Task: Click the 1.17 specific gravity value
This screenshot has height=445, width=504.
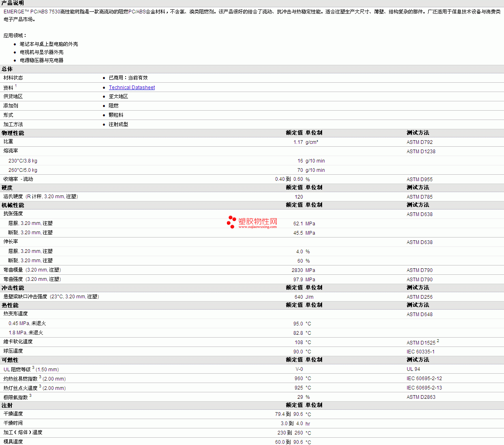Action: click(x=298, y=142)
